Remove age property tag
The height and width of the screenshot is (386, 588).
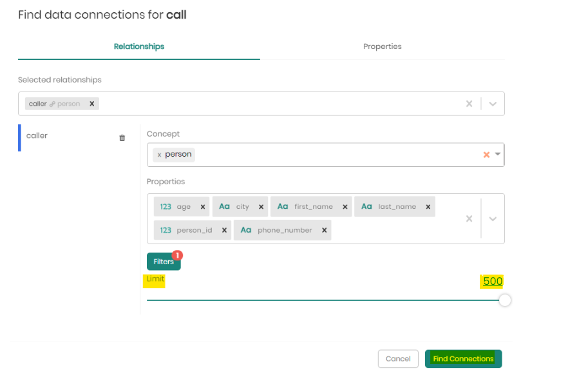coord(202,207)
